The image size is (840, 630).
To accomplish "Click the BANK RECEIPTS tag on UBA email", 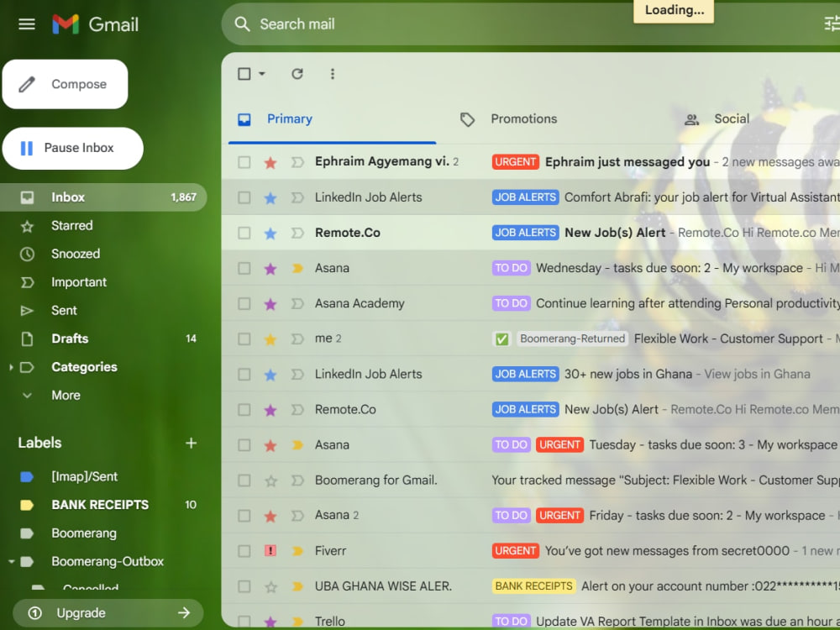I will 533,586.
